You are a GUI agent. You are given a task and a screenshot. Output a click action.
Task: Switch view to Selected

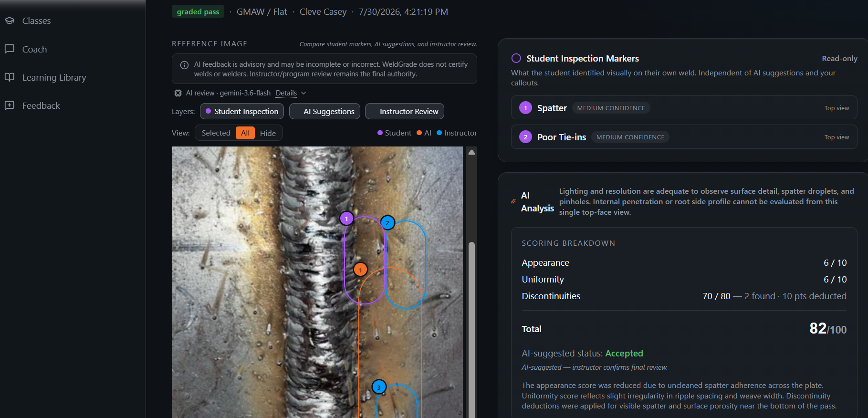coord(216,133)
